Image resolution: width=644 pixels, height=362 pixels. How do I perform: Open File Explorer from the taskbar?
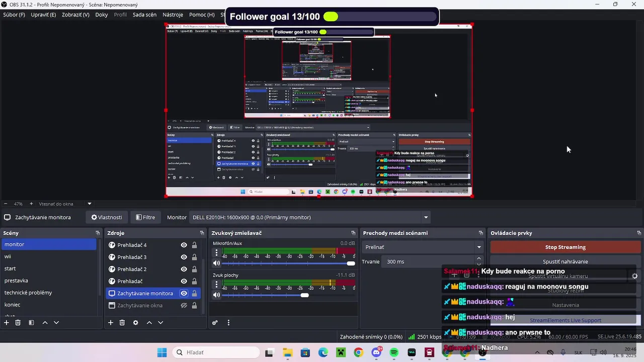coord(287,352)
